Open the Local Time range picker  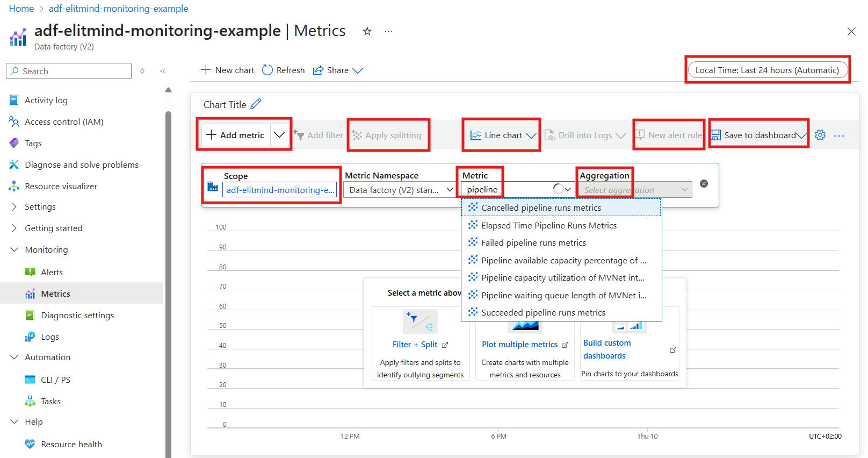coord(767,70)
